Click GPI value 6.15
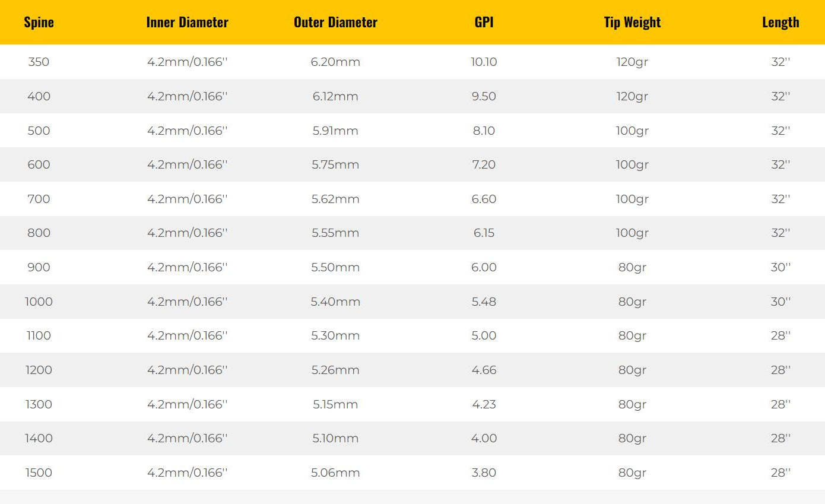 484,233
